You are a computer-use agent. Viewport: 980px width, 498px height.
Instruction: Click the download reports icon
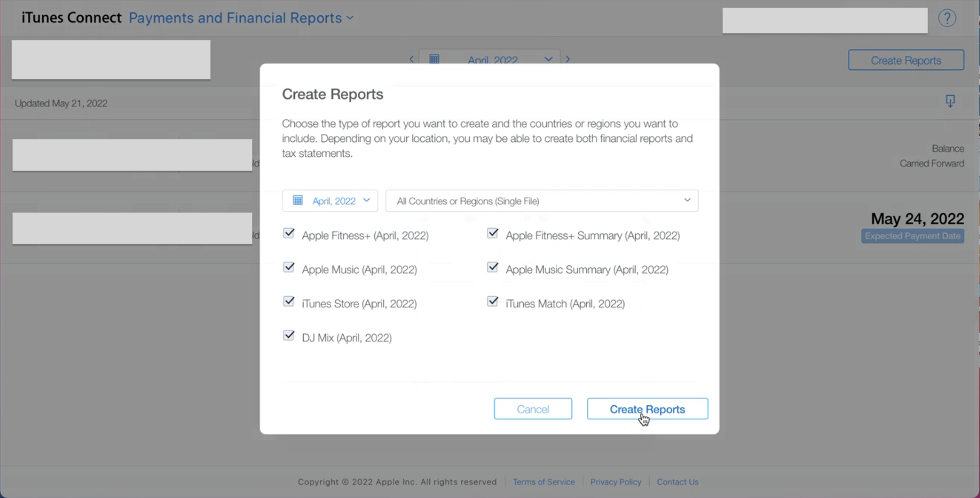click(x=950, y=101)
